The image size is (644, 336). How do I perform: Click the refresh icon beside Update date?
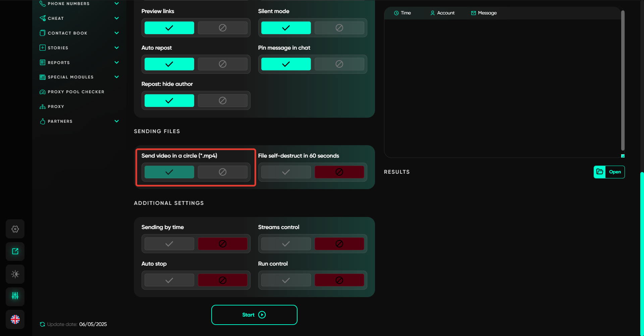(x=42, y=324)
